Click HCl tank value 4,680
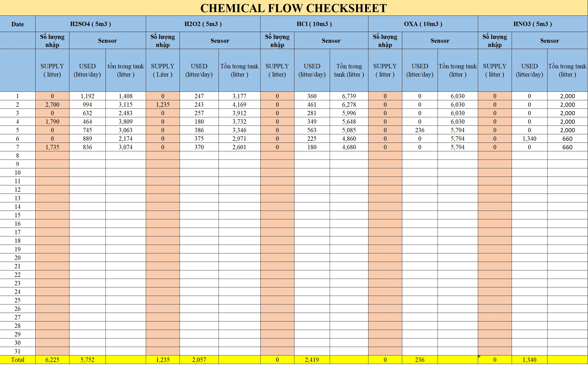588x365 pixels. coord(349,147)
